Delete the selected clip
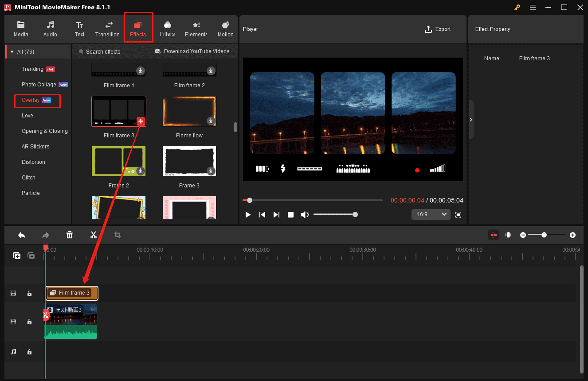This screenshot has width=588, height=381. click(x=70, y=235)
